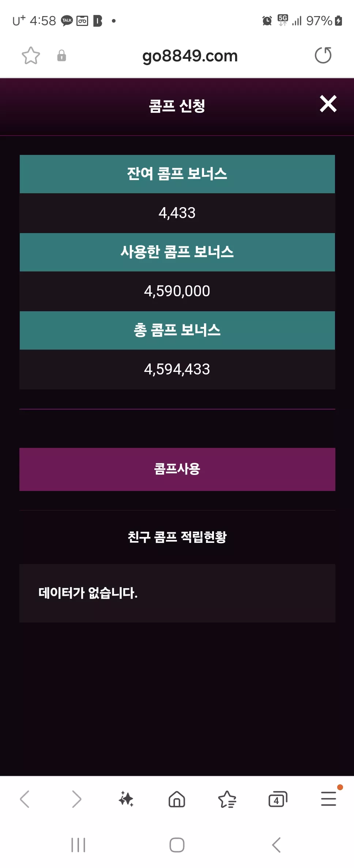Go to browser home page icon

coord(177,799)
